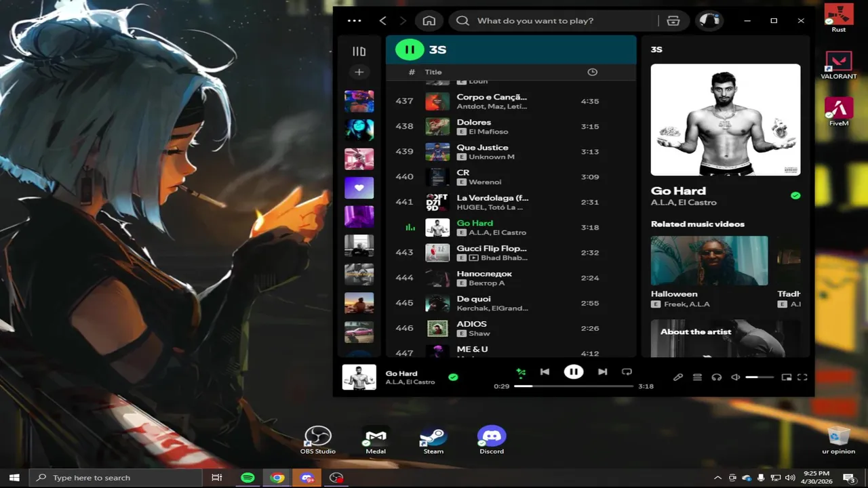Open the Spotify three-dots menu
The image size is (868, 488).
click(x=354, y=21)
